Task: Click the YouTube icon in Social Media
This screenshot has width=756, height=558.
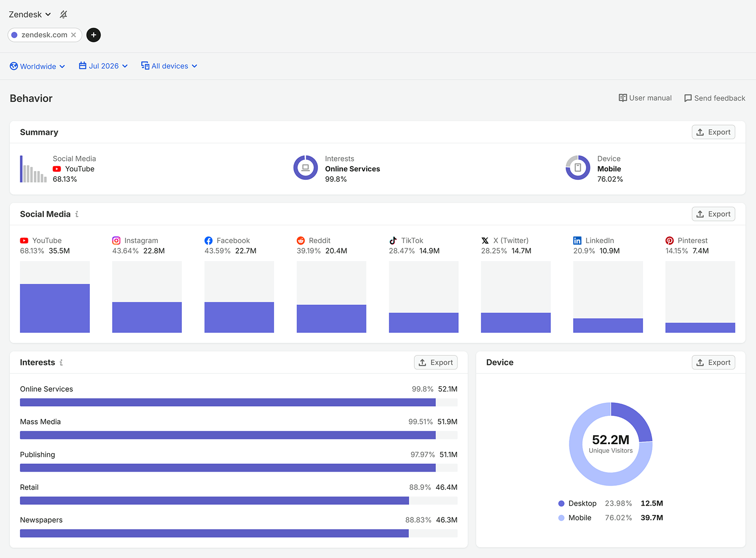Action: (x=24, y=241)
